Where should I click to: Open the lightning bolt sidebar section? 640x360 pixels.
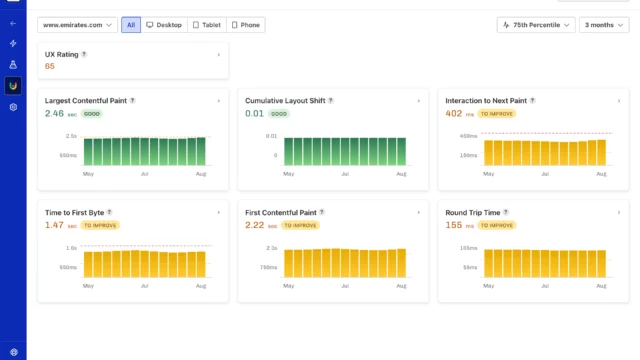(13, 43)
